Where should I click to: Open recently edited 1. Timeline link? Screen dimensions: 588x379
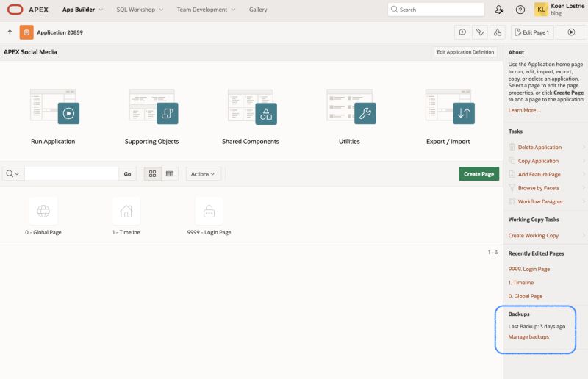(x=521, y=282)
